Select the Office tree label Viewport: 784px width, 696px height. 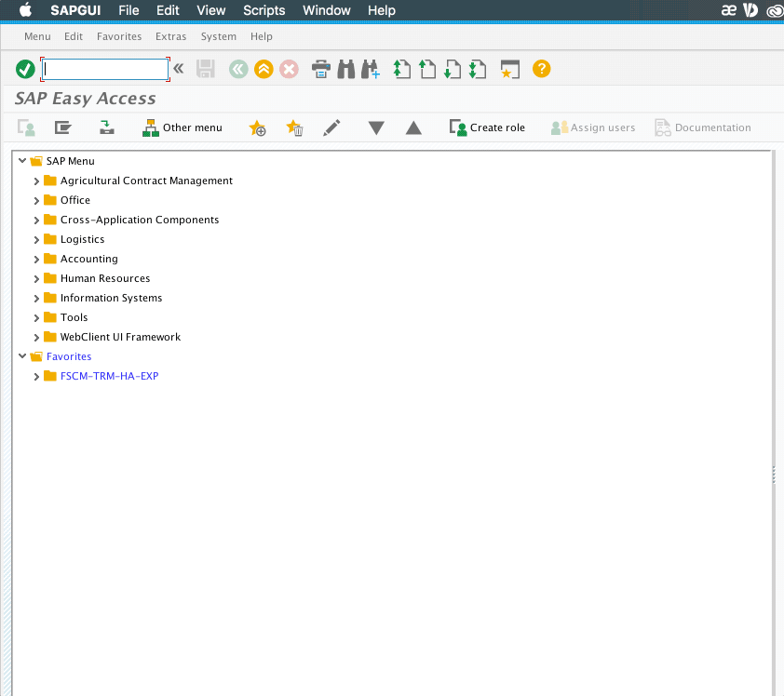[75, 200]
